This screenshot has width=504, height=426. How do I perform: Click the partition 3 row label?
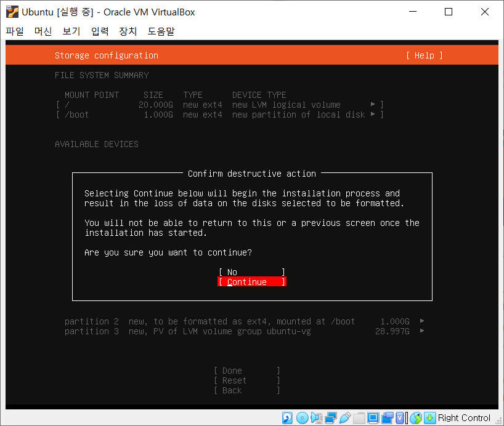[x=92, y=331]
